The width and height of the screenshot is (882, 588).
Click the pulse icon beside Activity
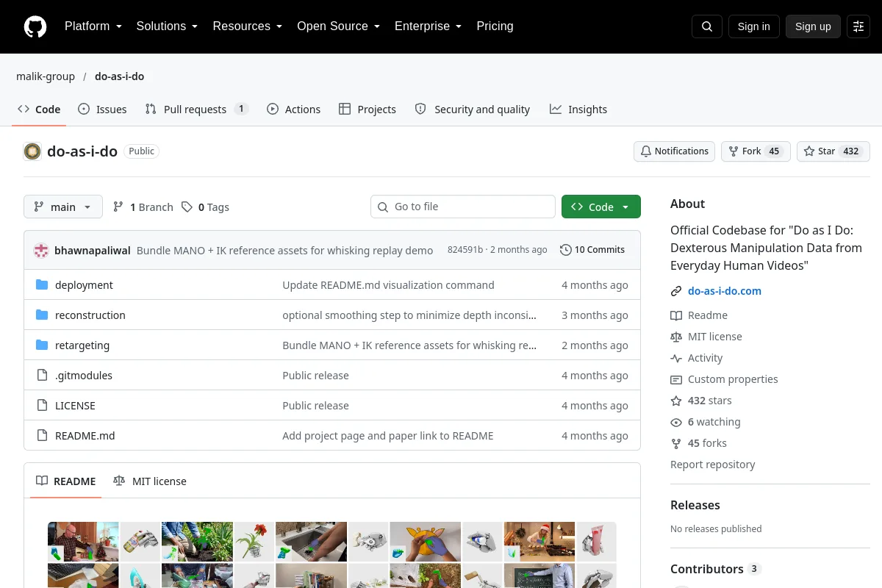pos(676,358)
